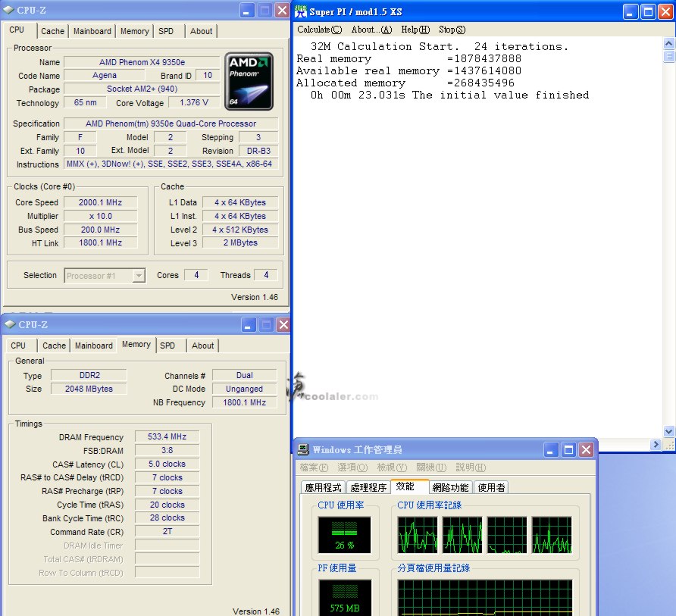Maximize the Super PI window
Image resolution: width=676 pixels, height=616 pixels.
pos(648,12)
